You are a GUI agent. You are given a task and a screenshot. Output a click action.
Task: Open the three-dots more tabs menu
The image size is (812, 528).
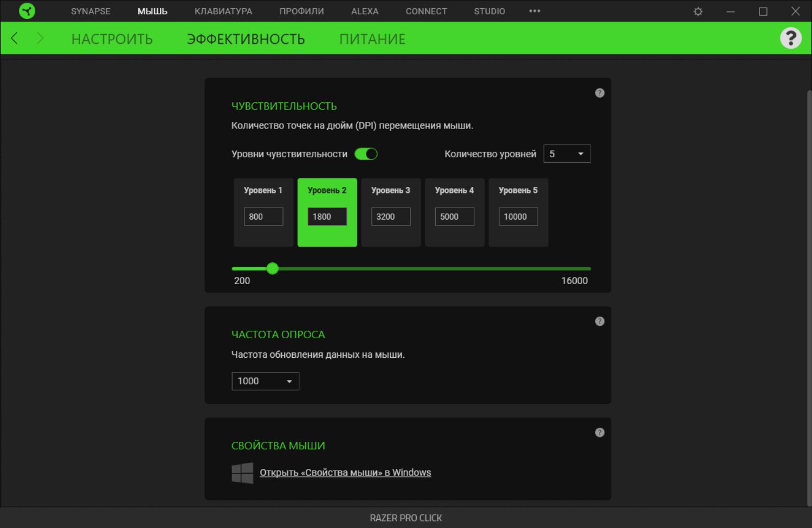[534, 11]
